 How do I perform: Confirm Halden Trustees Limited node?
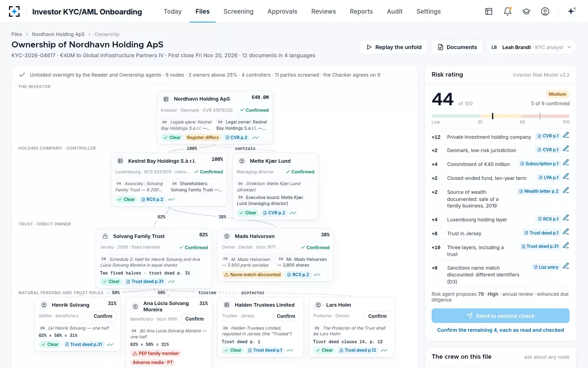[286, 316]
